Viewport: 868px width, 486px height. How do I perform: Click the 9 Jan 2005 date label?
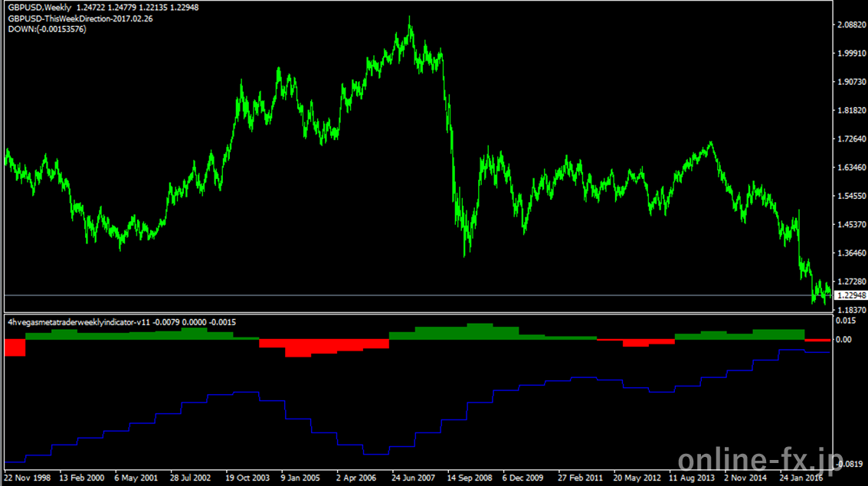click(x=300, y=478)
